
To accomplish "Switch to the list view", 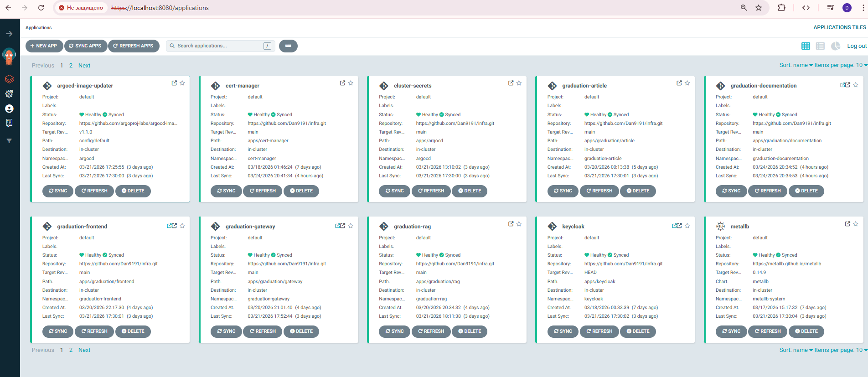I will 820,46.
